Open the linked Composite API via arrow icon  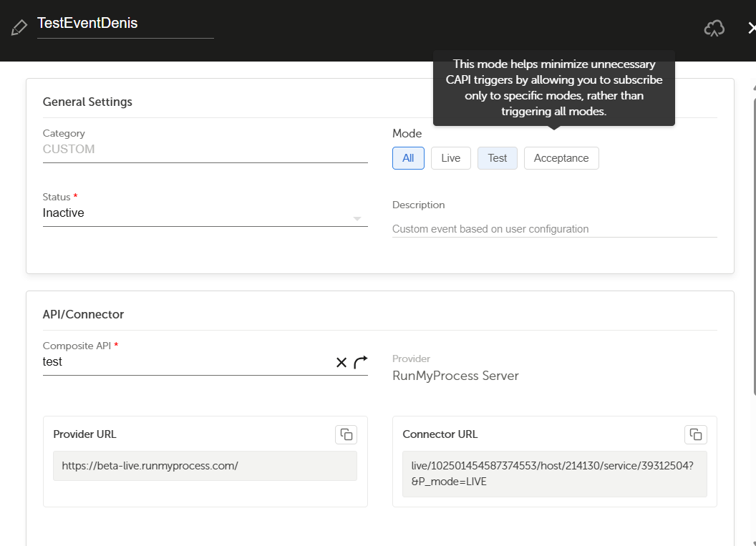pos(361,362)
